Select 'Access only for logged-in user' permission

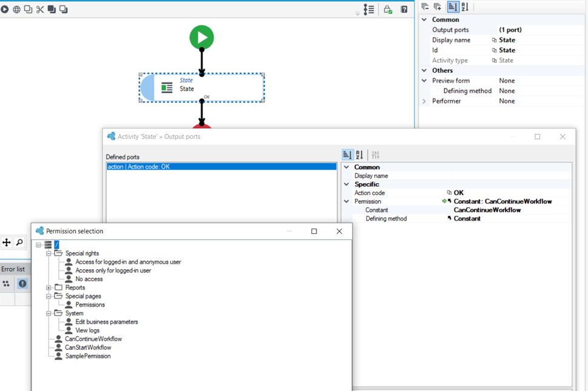(x=113, y=270)
